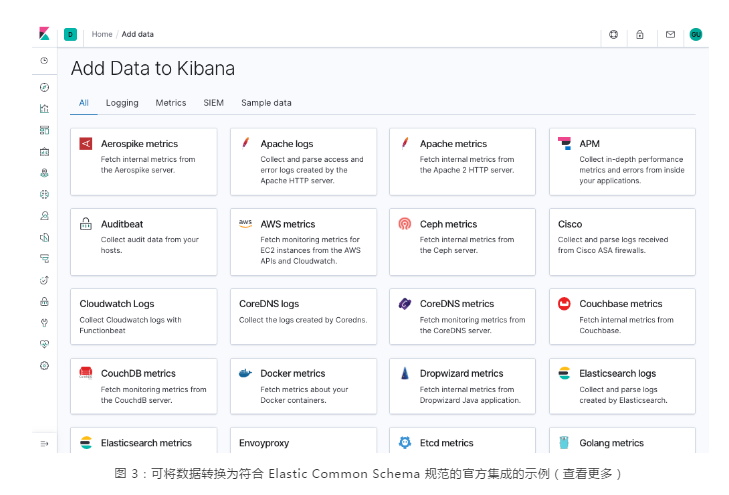
Task: Select the All tab
Action: (84, 103)
